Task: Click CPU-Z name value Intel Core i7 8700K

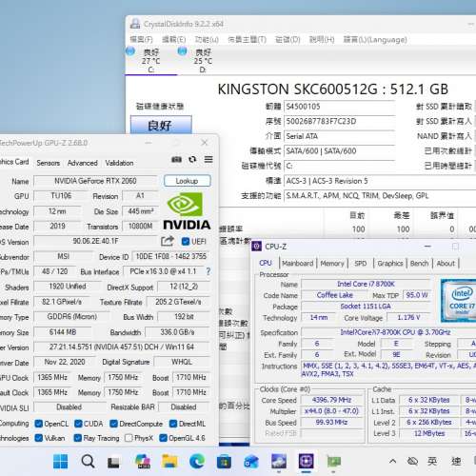Action: pos(366,284)
